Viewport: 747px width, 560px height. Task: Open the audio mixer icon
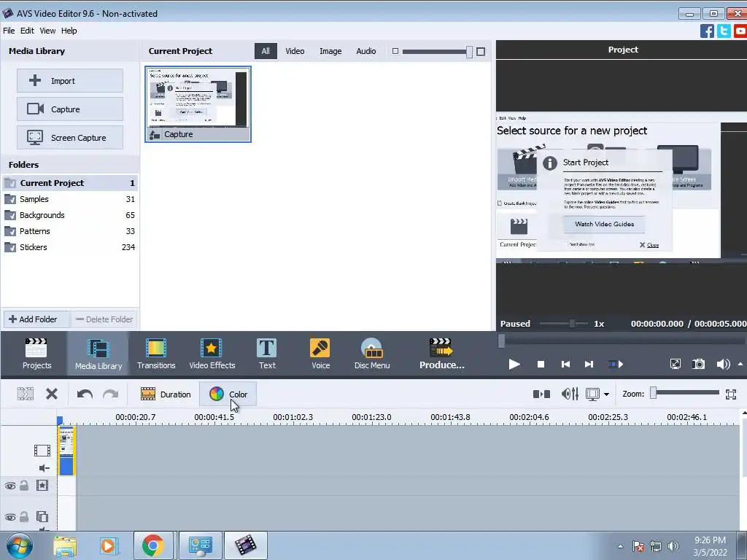(x=570, y=394)
